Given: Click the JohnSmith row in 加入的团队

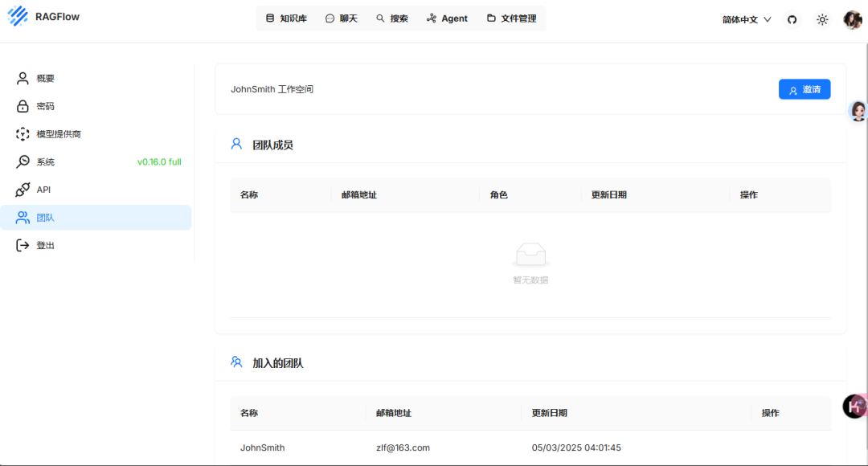Looking at the screenshot, I should click(x=263, y=448).
